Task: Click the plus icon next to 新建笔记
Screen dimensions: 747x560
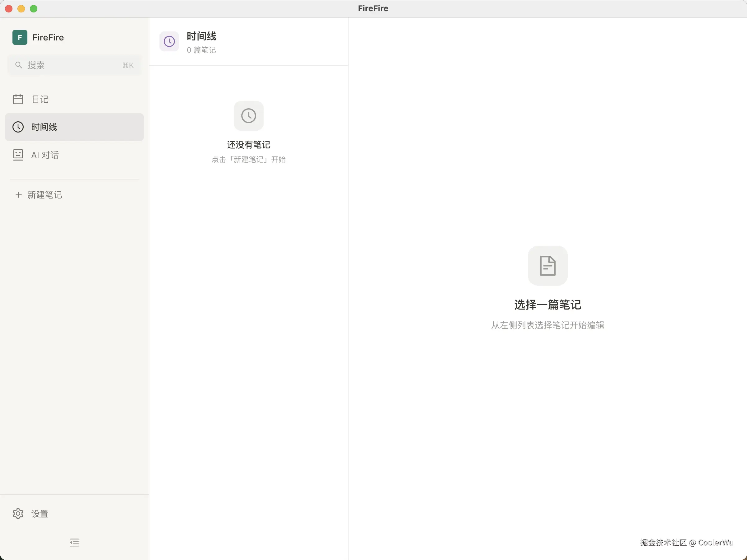Action: (x=19, y=195)
